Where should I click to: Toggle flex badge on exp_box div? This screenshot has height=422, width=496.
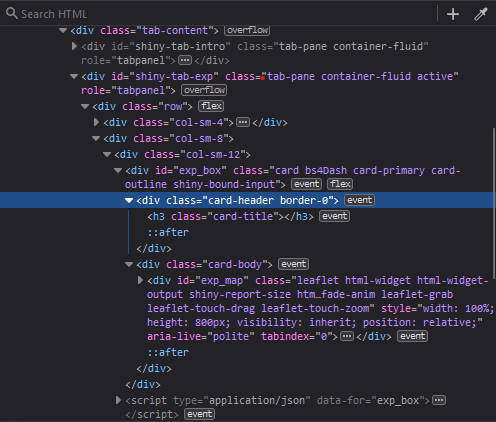340,184
